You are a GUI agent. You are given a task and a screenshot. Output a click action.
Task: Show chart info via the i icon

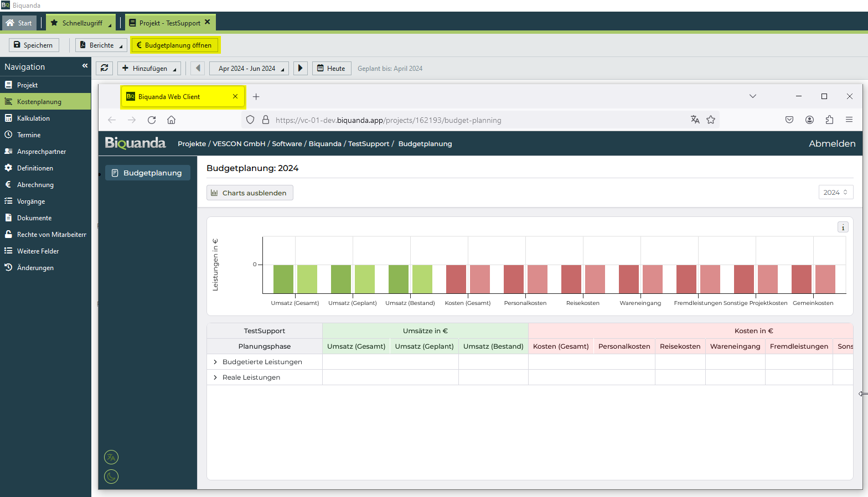click(843, 227)
